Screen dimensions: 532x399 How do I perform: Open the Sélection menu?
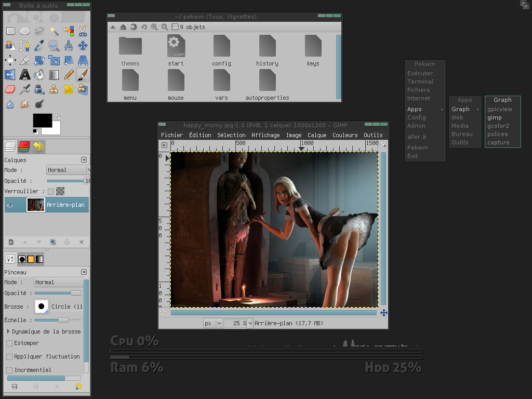tap(231, 135)
